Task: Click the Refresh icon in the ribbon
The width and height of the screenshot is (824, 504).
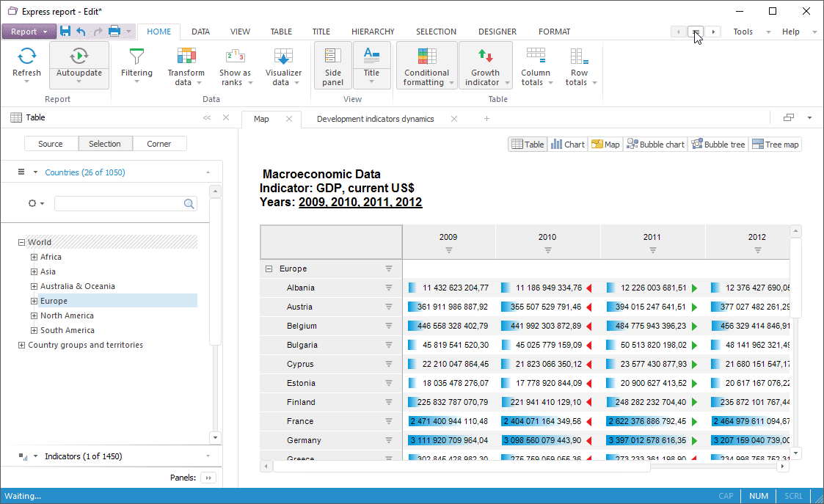Action: (x=26, y=56)
